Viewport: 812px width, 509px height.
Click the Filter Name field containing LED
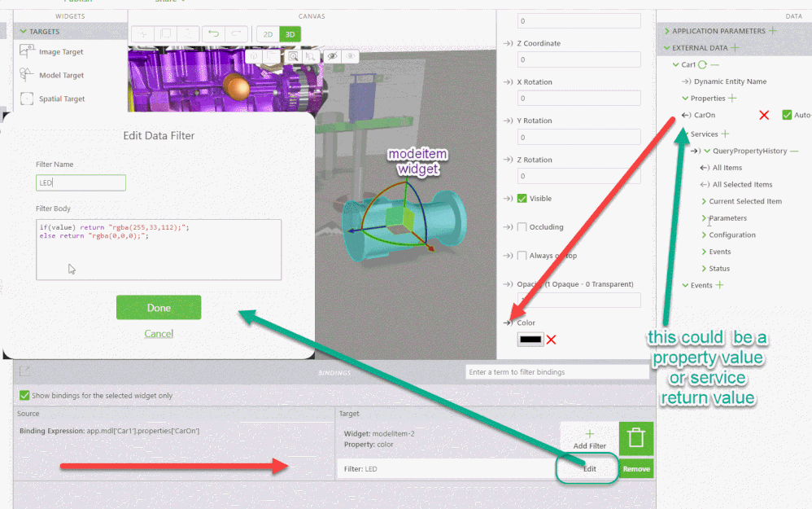[x=81, y=182]
